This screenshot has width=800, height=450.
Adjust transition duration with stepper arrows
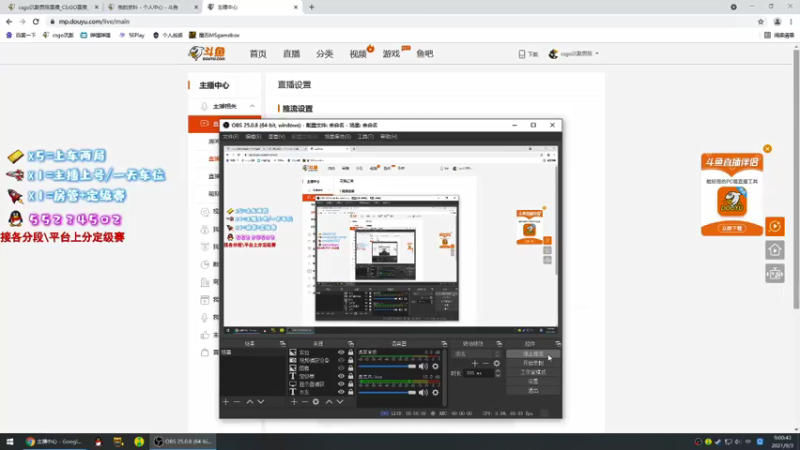tap(498, 373)
